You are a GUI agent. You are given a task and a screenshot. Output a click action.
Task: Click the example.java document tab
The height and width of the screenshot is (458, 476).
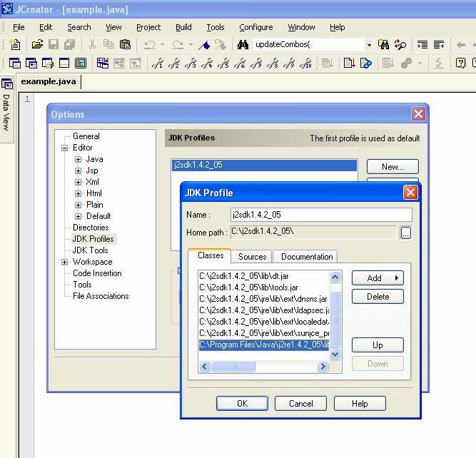click(x=49, y=81)
